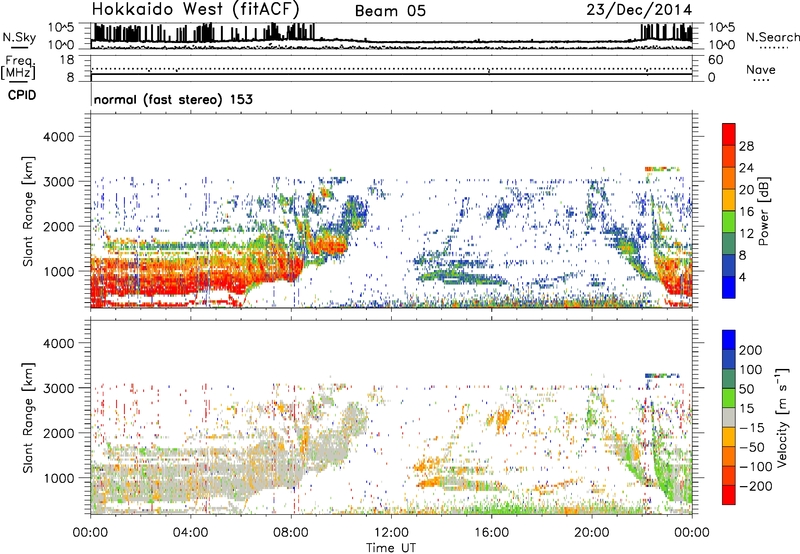Viewport: 800px width, 554px height.
Task: Click the 'Beam 05' heading
Action: point(390,11)
